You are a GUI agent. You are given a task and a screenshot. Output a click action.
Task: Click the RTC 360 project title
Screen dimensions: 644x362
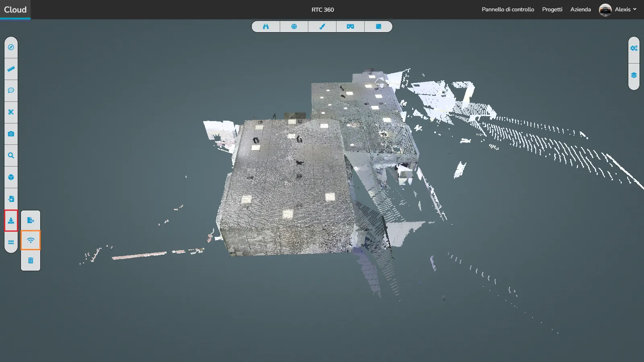[323, 10]
